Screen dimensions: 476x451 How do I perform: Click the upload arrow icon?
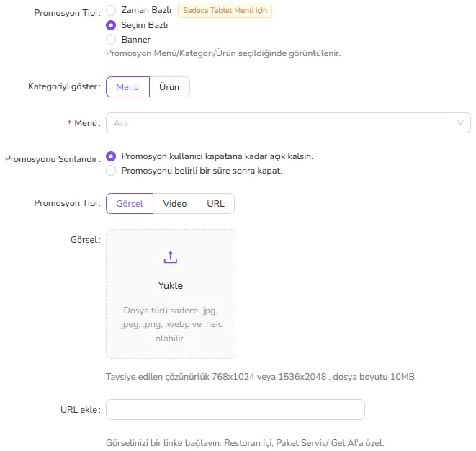(170, 257)
